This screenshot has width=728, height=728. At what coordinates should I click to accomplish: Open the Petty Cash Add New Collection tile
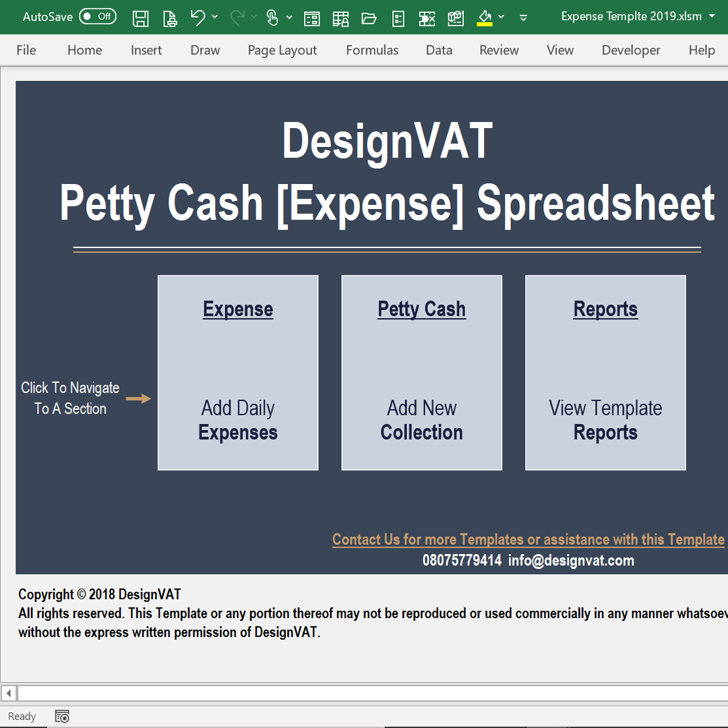(x=422, y=373)
